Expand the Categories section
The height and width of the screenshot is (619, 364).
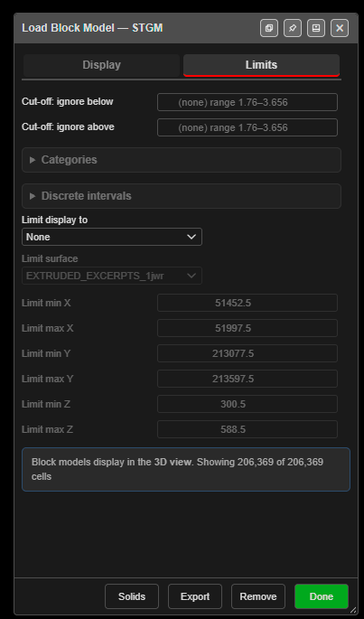(182, 160)
